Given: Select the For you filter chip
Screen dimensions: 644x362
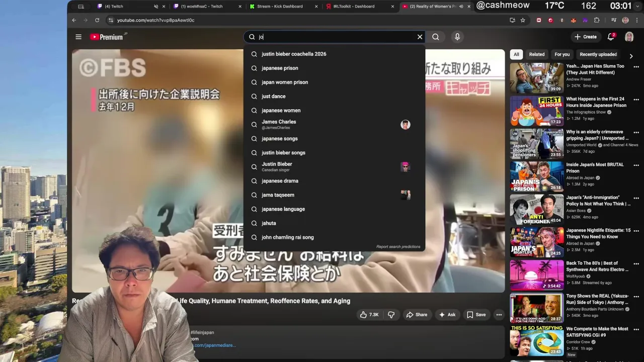Looking at the screenshot, I should (562, 54).
